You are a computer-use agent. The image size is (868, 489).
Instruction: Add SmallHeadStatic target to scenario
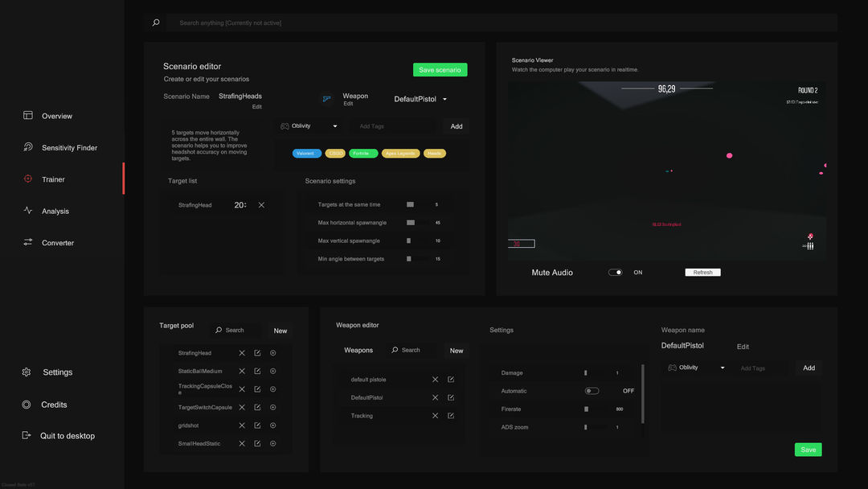(273, 443)
